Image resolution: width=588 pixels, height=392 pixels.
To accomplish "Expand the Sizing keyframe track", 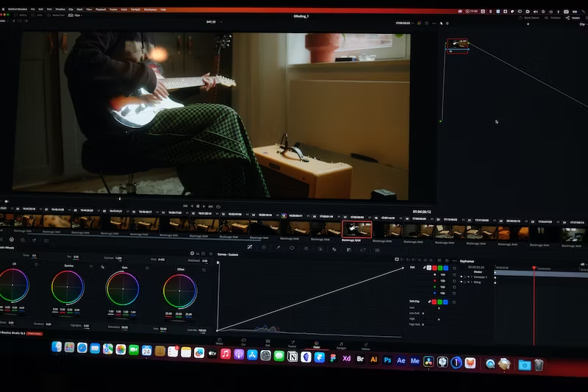I will [471, 282].
